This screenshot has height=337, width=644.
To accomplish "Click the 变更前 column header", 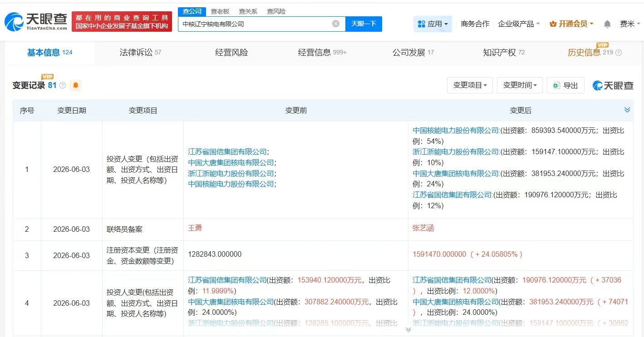I will [x=296, y=111].
